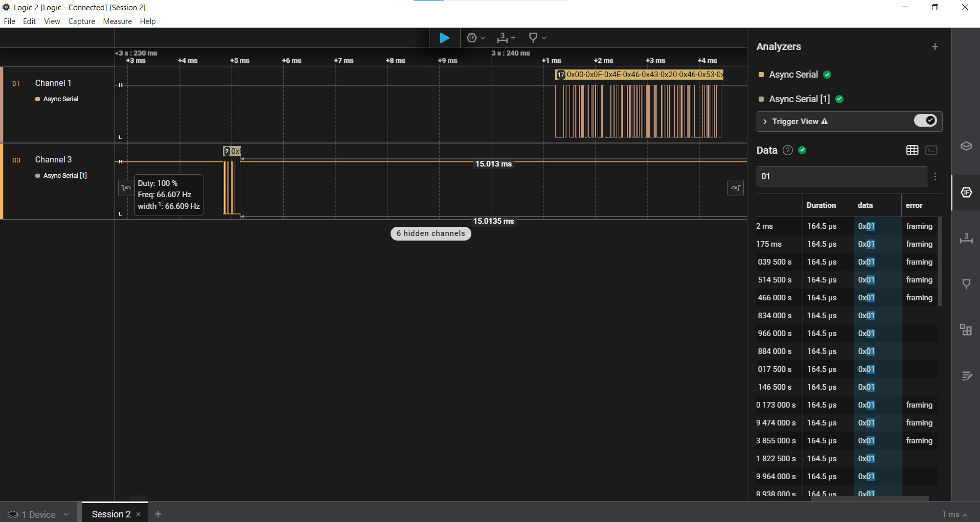
Task: Switch the Data panel to terminal view
Action: [931, 150]
